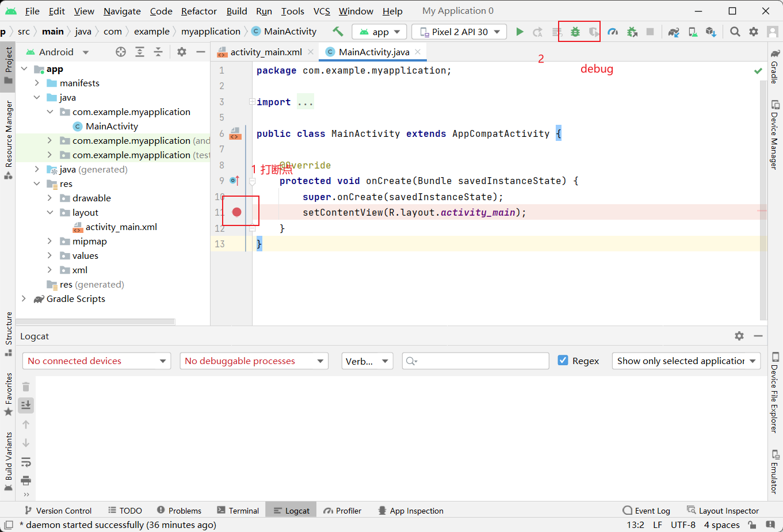Click the Logcat settings gear icon

[x=739, y=336]
